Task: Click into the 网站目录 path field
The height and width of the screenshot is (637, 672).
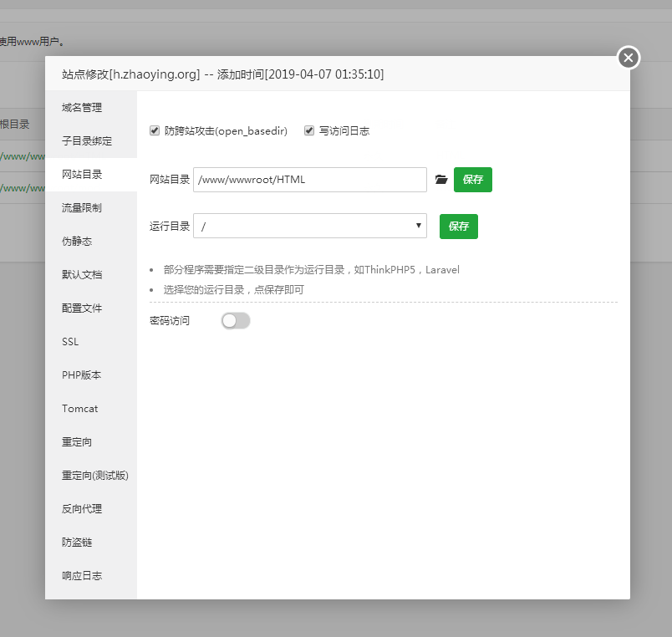Action: [310, 180]
